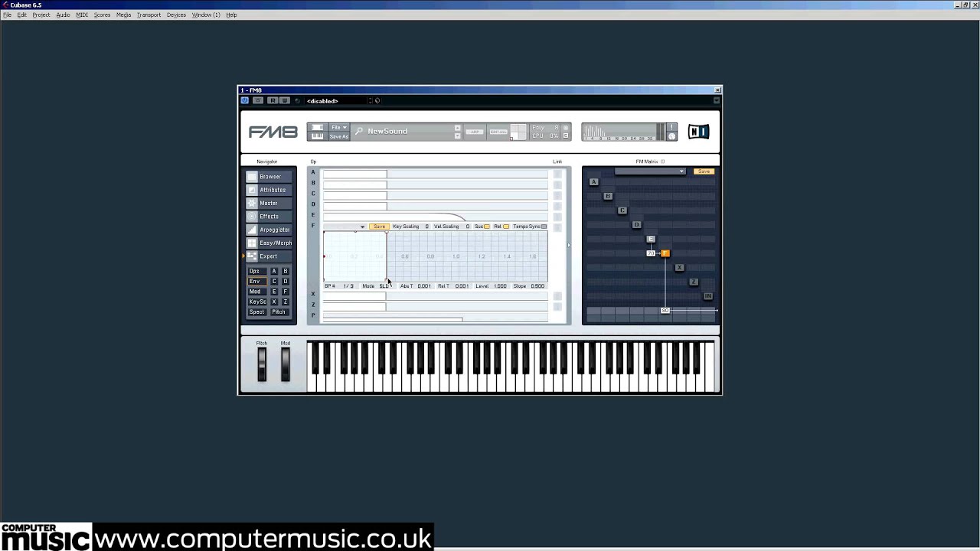Image resolution: width=980 pixels, height=551 pixels.
Task: Open the Devices menu
Action: (x=176, y=15)
